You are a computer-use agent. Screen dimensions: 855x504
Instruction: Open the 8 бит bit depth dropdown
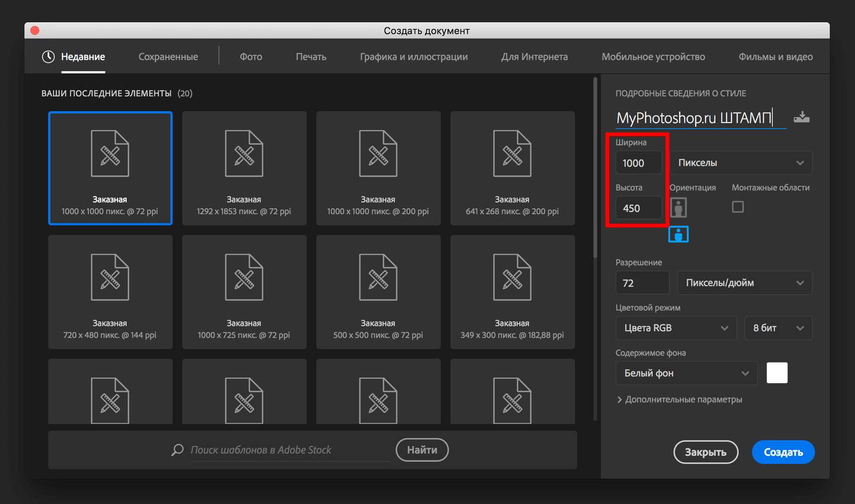point(778,328)
